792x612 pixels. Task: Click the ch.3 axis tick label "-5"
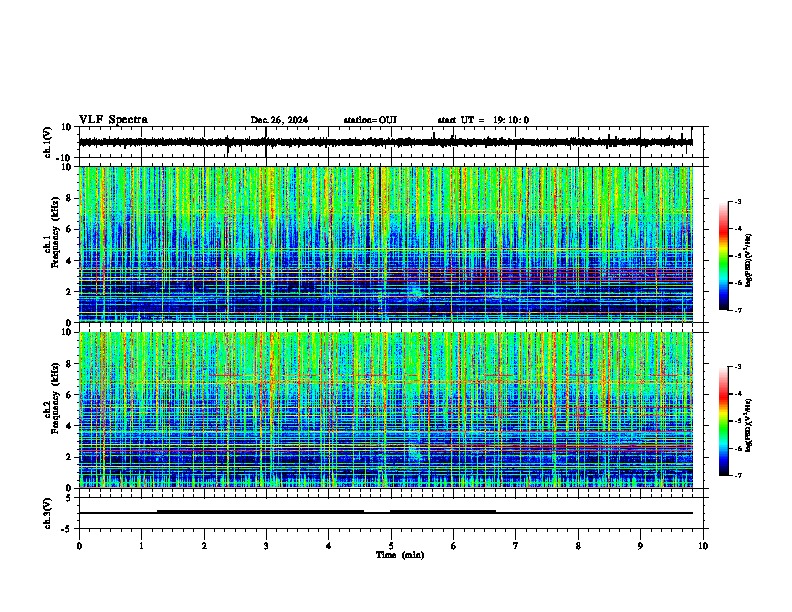coord(67,529)
